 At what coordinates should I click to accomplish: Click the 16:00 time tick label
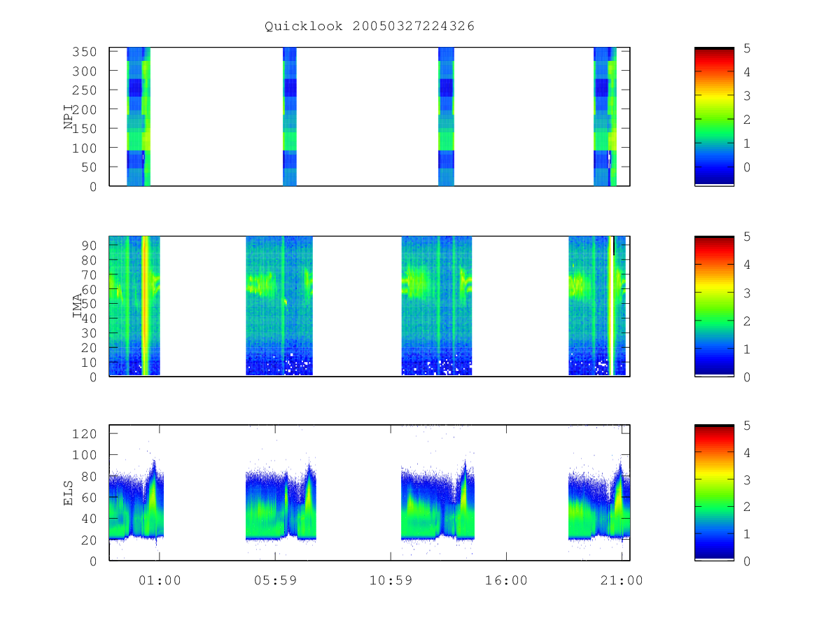point(506,580)
